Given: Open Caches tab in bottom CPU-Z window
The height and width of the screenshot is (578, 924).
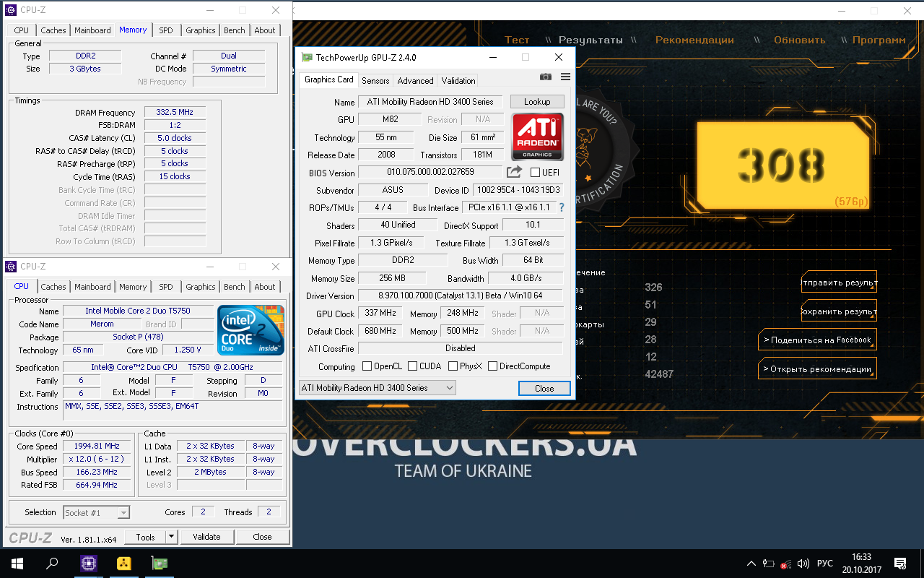Looking at the screenshot, I should (x=53, y=287).
